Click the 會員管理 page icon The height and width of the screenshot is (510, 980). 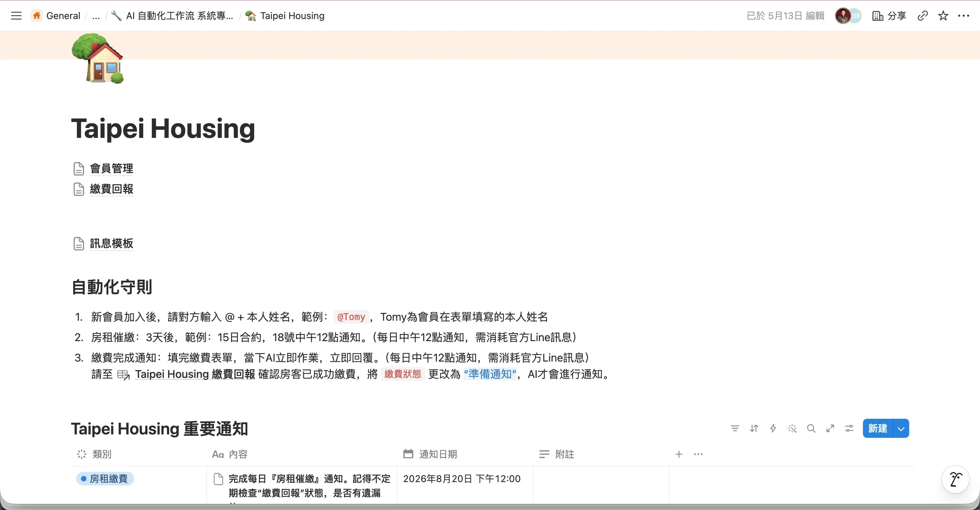79,169
